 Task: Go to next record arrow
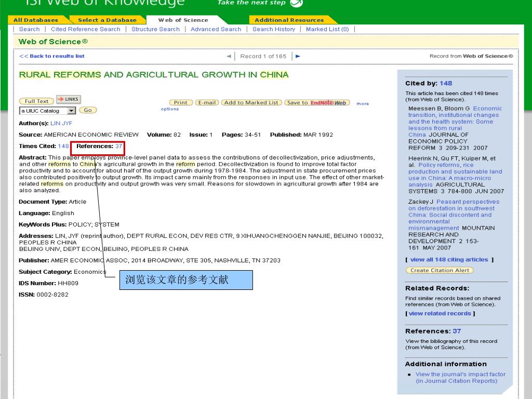(x=298, y=56)
